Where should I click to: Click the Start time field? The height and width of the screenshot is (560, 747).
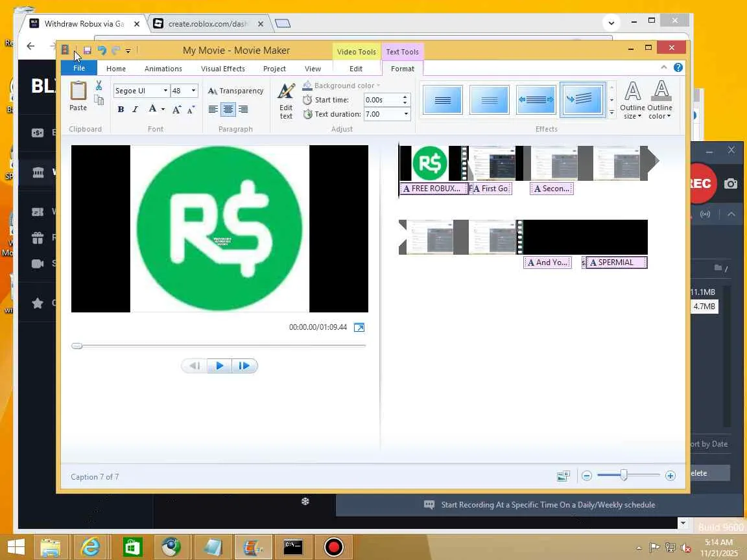(383, 100)
